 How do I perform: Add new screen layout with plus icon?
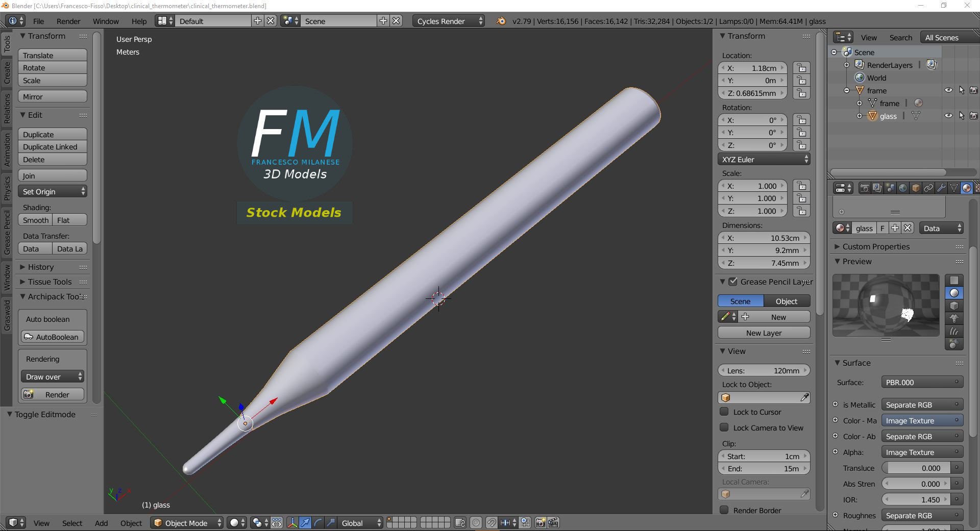(258, 21)
